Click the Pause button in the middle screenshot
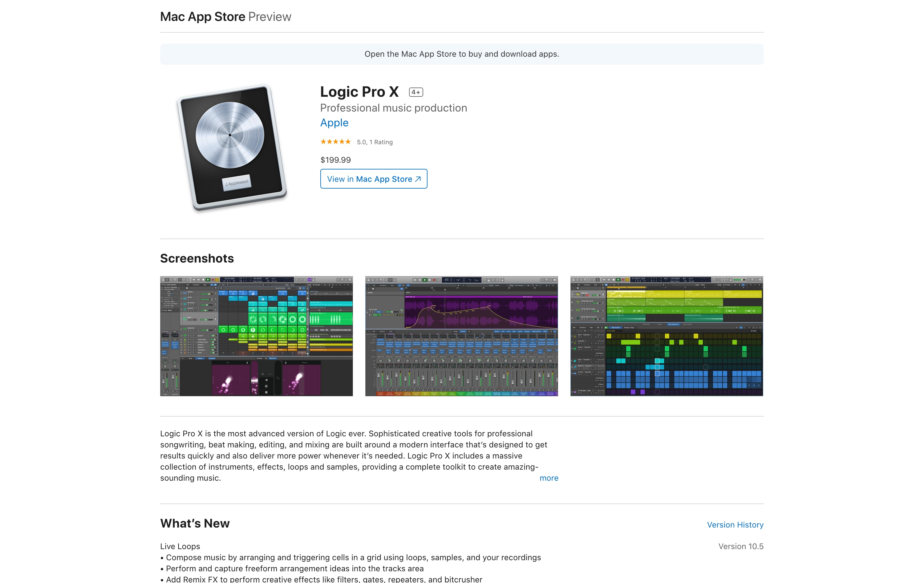 pos(430,280)
